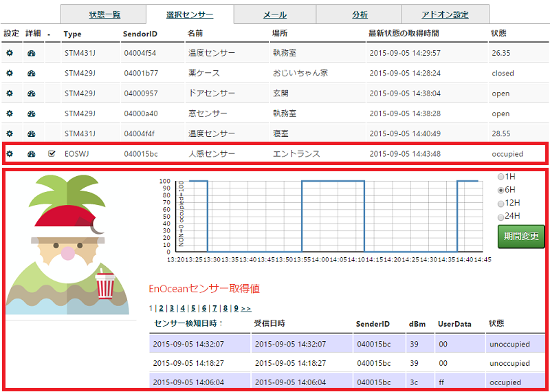This screenshot has height=392, width=550.
Task: Click sensor ID 04000a40
Action: coord(141,113)
